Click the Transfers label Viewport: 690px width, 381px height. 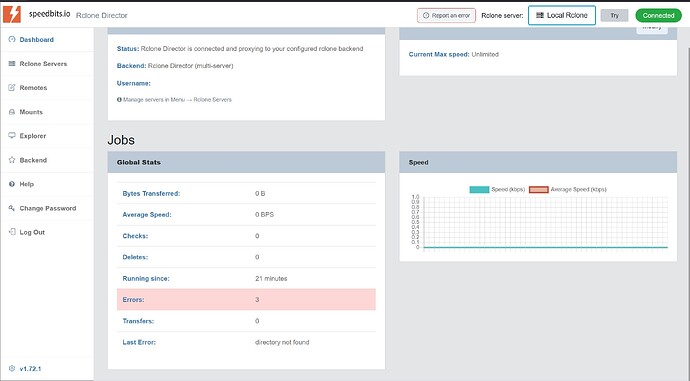click(x=138, y=321)
